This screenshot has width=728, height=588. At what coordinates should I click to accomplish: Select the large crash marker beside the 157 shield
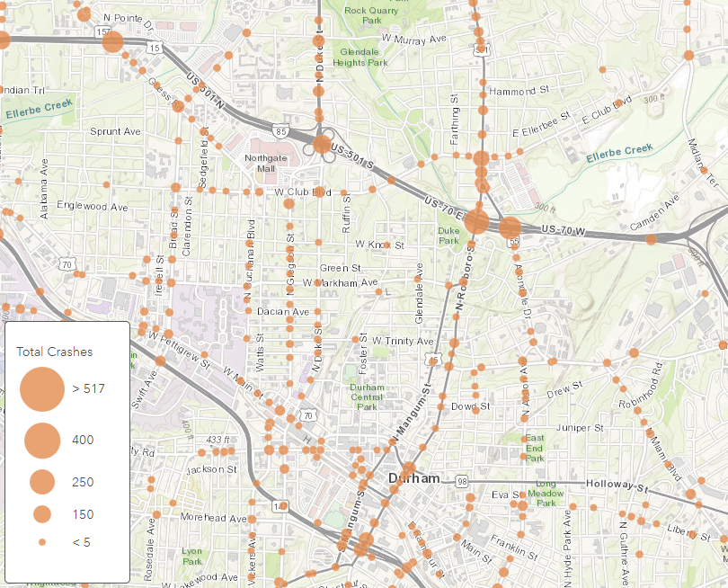pos(113,42)
